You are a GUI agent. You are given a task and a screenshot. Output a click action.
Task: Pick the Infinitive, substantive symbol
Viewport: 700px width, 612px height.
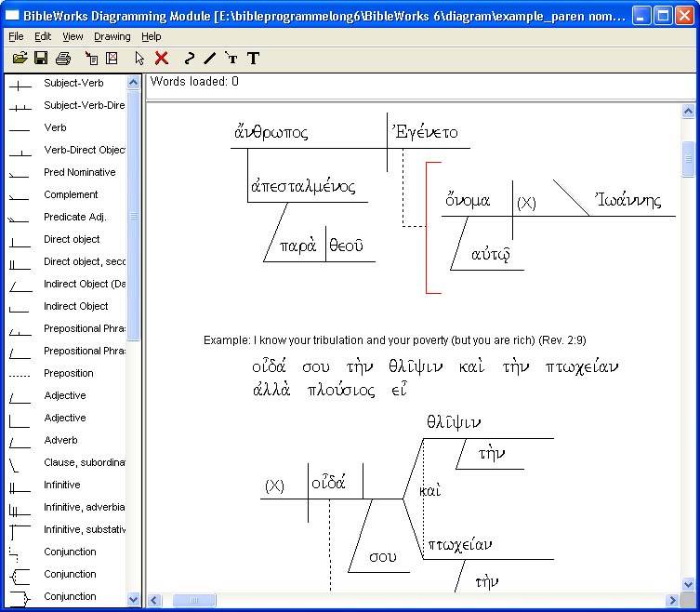click(x=20, y=532)
